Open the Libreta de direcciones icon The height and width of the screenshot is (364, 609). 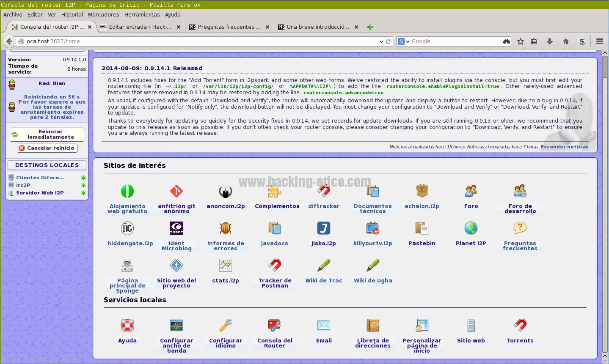tap(373, 326)
